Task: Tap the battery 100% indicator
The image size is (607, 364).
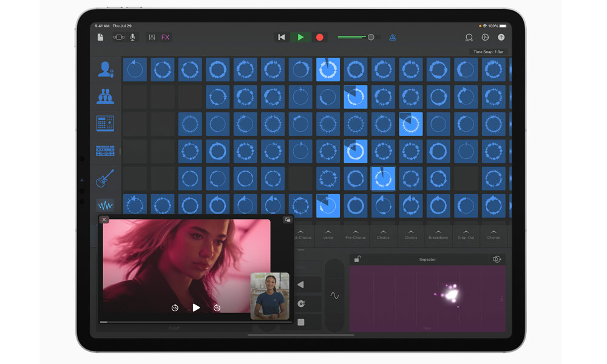Action: pos(498,26)
